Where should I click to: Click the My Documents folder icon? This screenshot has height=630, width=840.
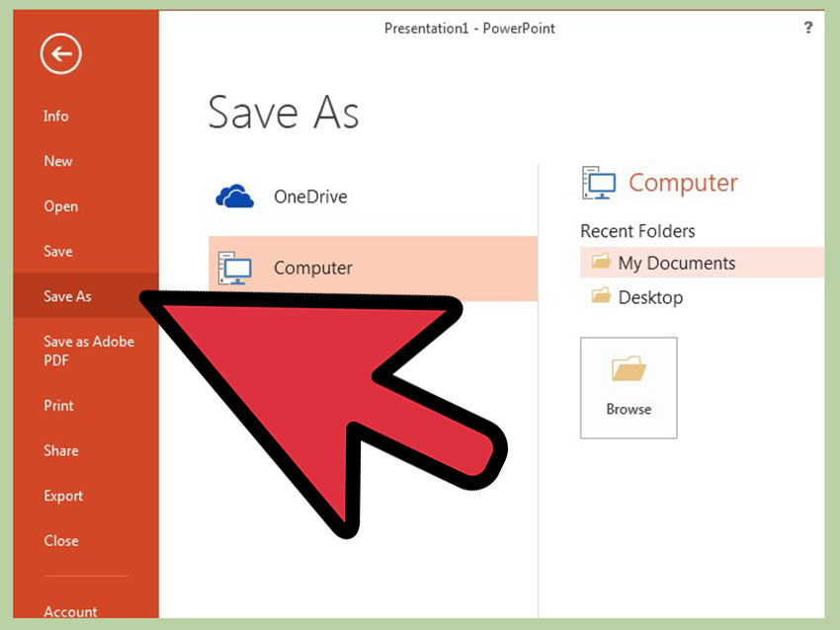(601, 262)
